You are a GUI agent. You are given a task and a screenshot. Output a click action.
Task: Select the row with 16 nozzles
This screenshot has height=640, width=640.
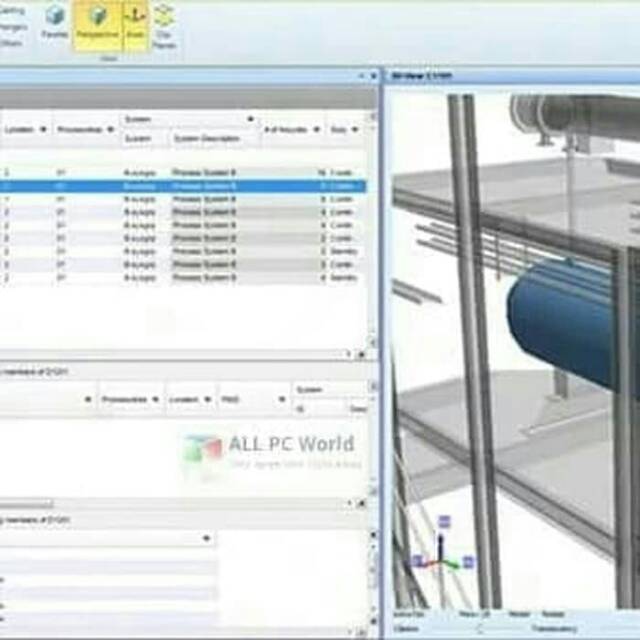coord(183,173)
